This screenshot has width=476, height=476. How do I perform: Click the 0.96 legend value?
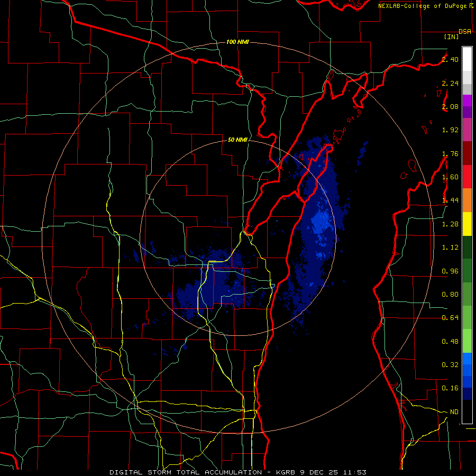coord(450,271)
